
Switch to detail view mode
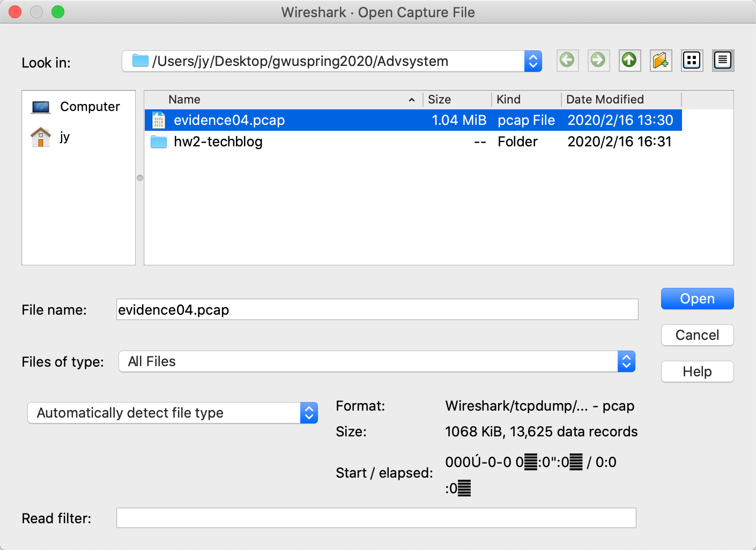(723, 60)
